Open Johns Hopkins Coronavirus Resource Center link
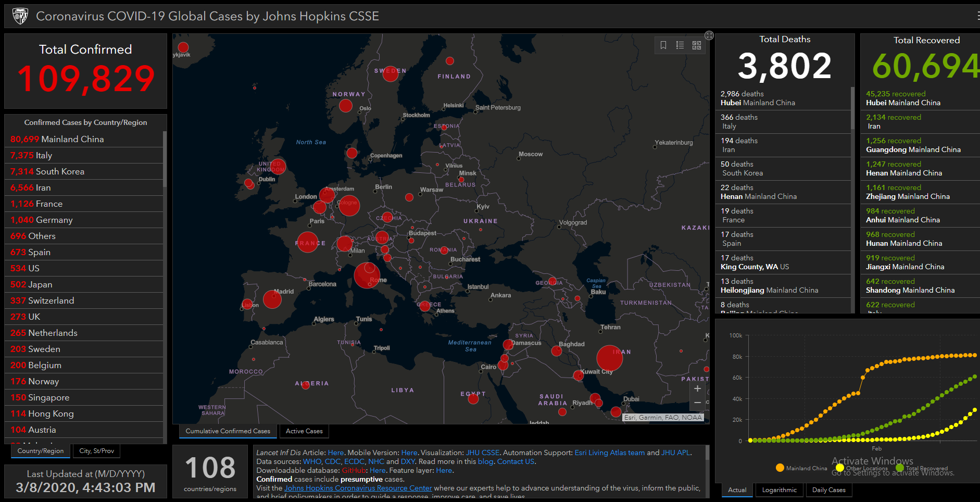The image size is (980, 502). 358,488
